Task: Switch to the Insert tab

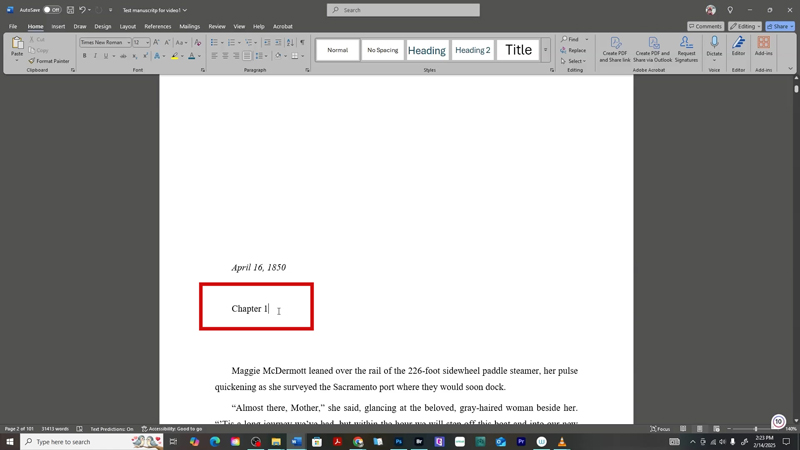Action: click(x=58, y=27)
